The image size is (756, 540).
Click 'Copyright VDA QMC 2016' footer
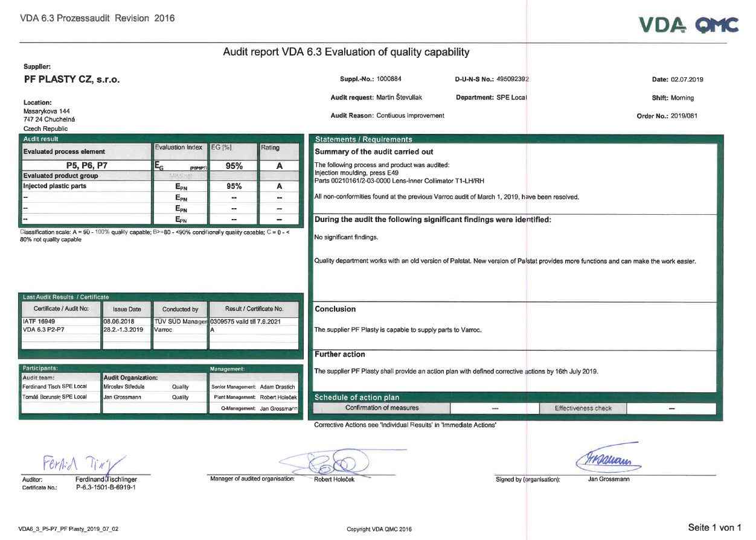(379, 529)
